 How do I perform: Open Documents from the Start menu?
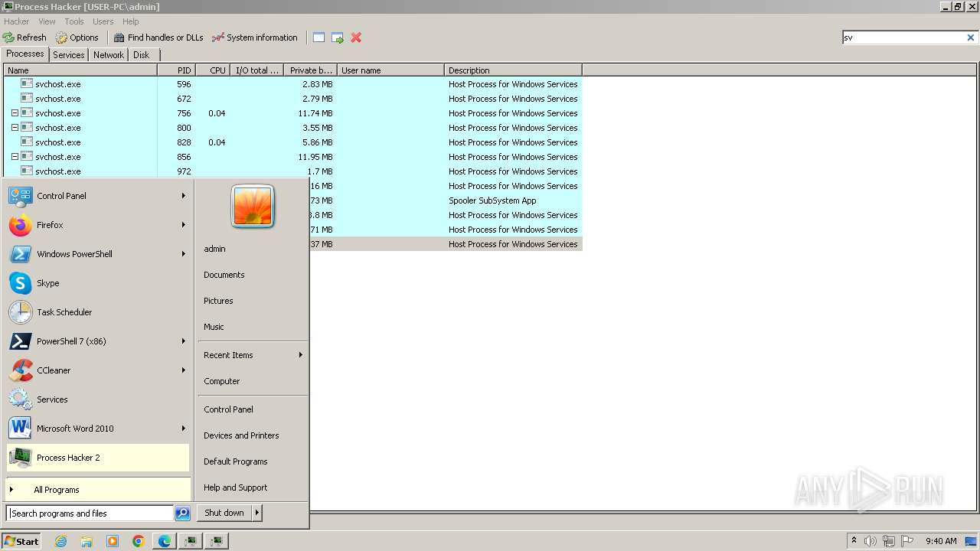[224, 275]
